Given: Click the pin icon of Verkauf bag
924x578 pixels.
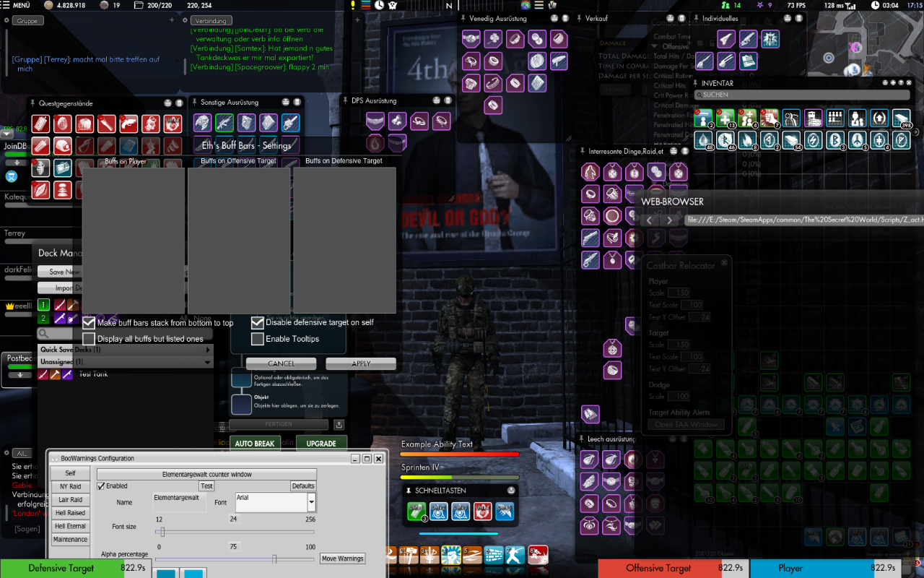Looking at the screenshot, I should tap(579, 18).
